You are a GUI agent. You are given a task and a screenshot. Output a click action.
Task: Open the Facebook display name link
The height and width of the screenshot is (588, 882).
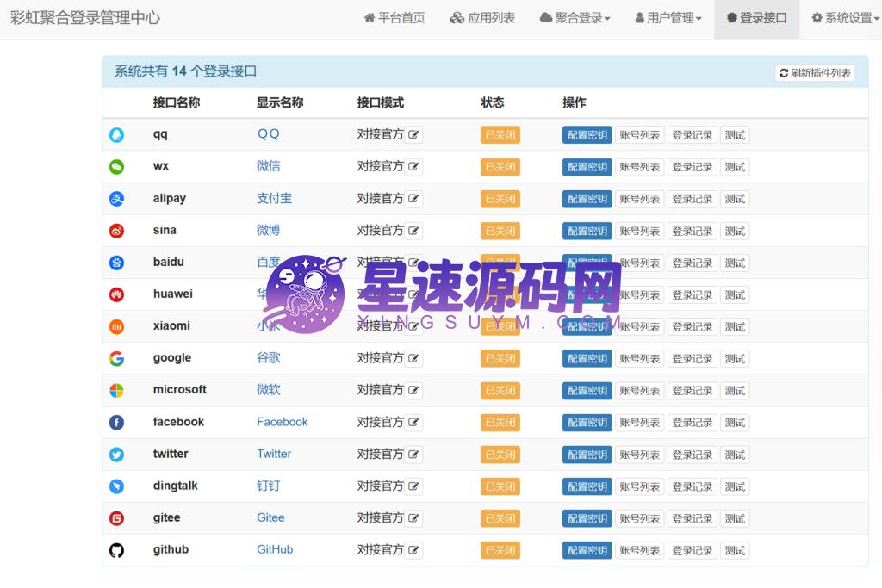pyautogui.click(x=282, y=422)
